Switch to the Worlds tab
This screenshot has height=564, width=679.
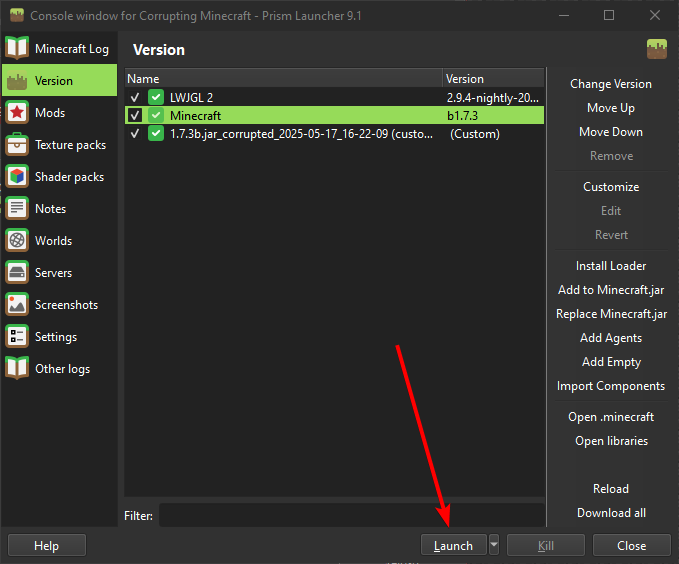point(59,240)
